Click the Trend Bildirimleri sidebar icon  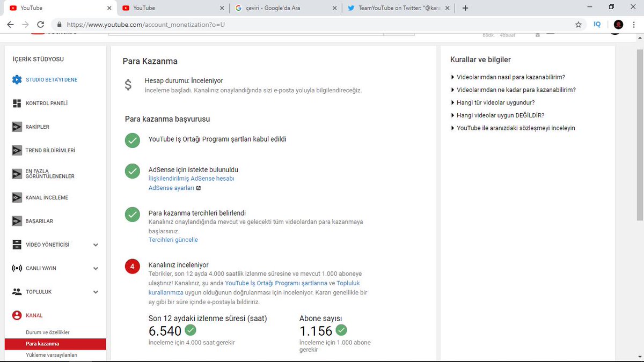17,151
